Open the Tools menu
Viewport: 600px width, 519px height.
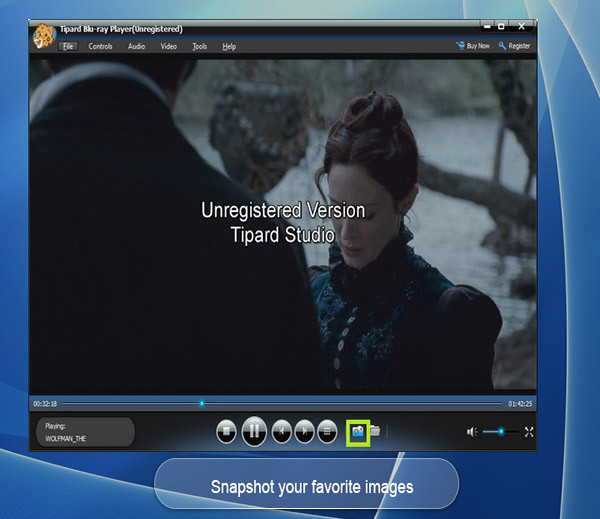click(199, 46)
